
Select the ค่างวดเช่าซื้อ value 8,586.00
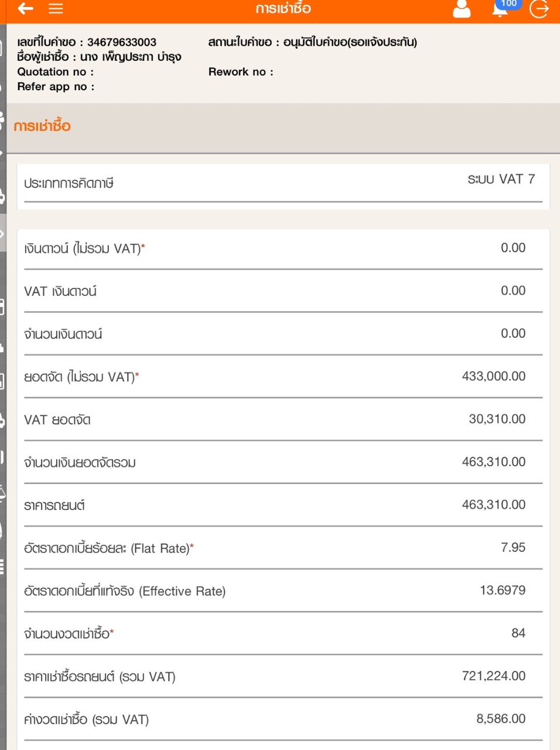(x=500, y=718)
